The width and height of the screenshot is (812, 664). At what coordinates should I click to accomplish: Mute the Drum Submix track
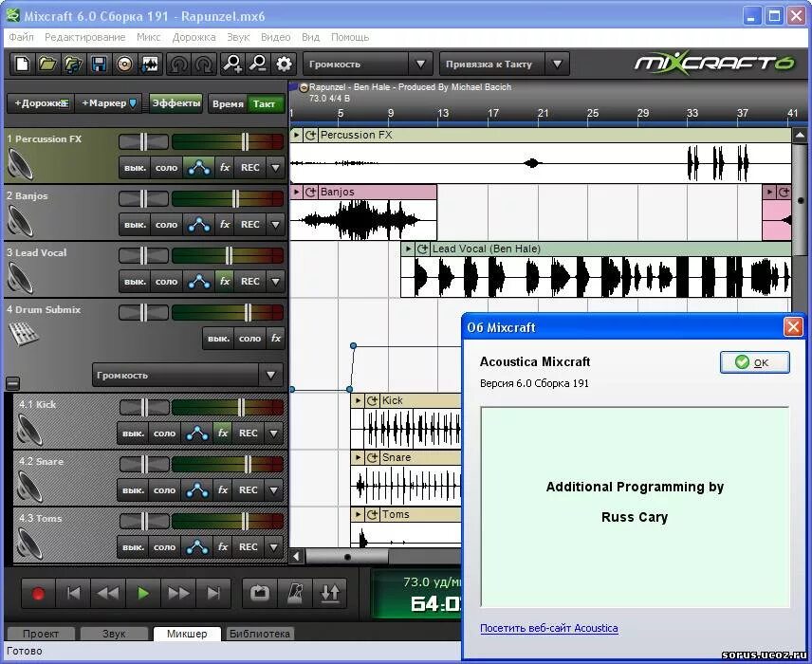(x=218, y=339)
